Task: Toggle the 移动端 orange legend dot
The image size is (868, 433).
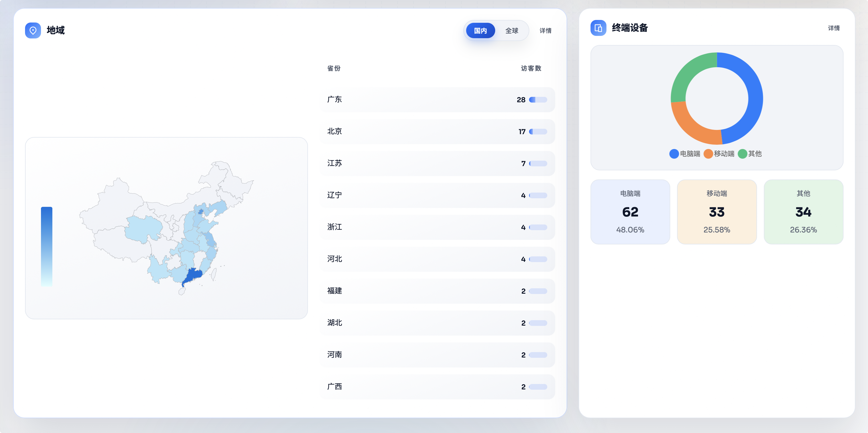Action: coord(708,154)
